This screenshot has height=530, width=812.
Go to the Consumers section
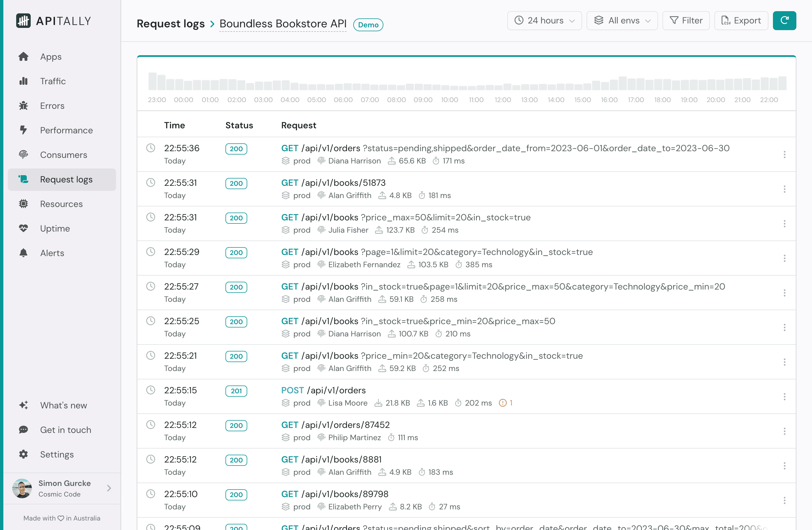point(63,155)
